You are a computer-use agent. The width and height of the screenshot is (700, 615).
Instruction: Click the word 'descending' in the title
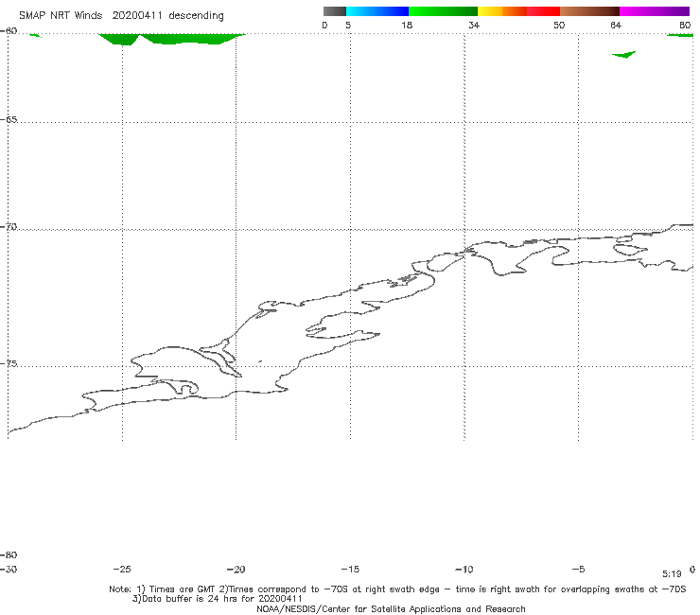(x=196, y=16)
